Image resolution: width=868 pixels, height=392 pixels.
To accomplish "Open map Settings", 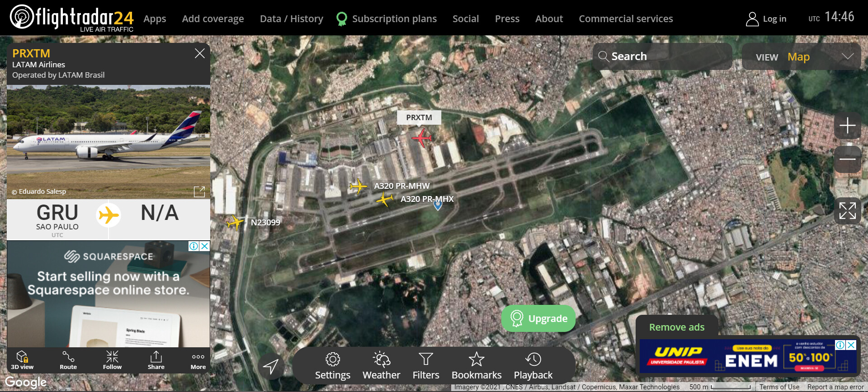I will (333, 366).
